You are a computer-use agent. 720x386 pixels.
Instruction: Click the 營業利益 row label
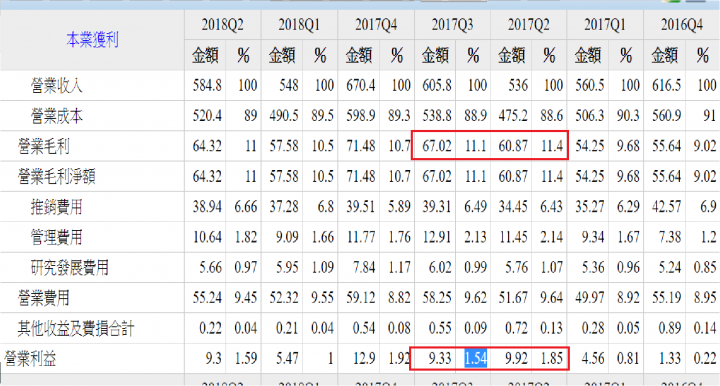pyautogui.click(x=30, y=358)
